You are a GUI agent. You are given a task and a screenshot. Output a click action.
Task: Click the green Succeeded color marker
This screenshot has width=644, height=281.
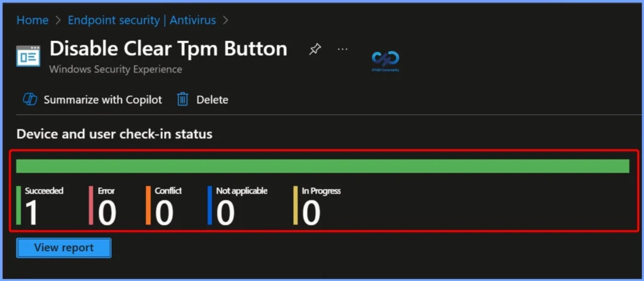(18, 206)
